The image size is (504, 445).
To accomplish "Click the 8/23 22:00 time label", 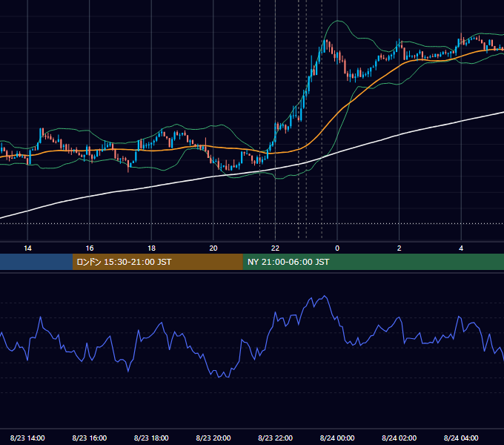I will [x=276, y=438].
